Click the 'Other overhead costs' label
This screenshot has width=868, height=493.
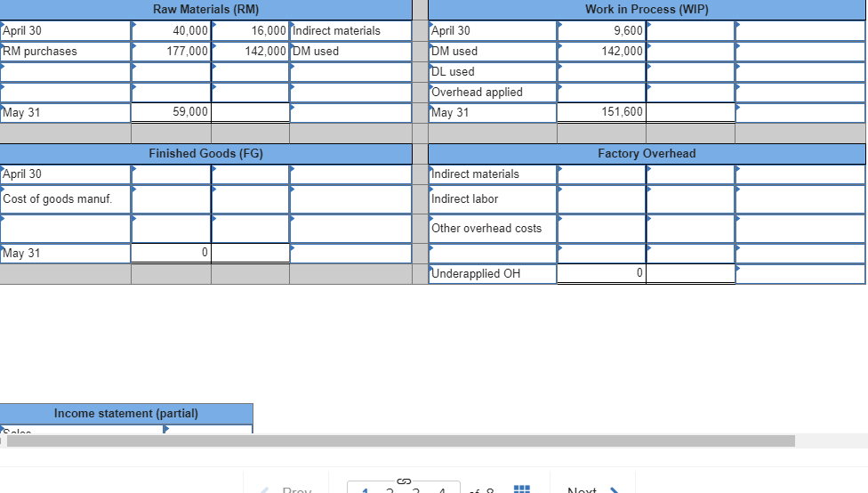486,228
